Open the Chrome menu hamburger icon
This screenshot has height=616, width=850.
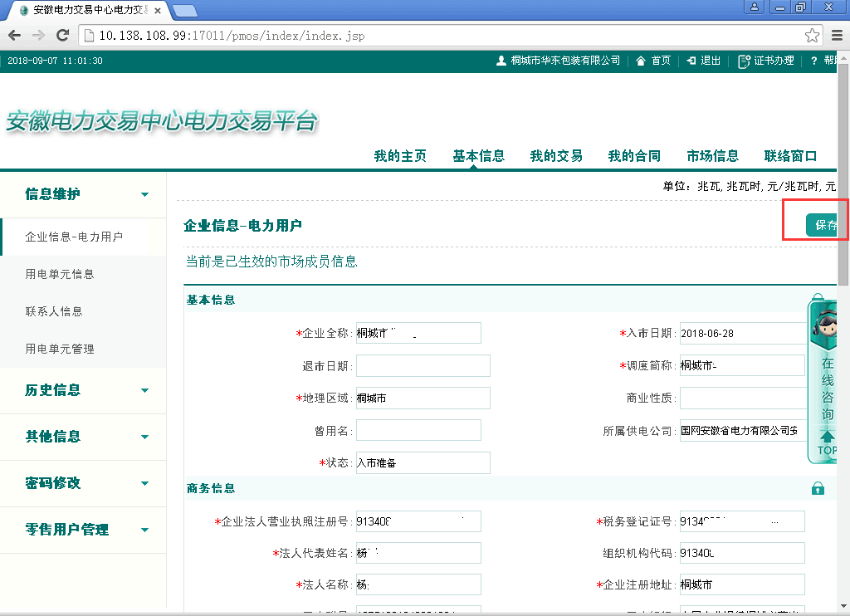[x=837, y=36]
